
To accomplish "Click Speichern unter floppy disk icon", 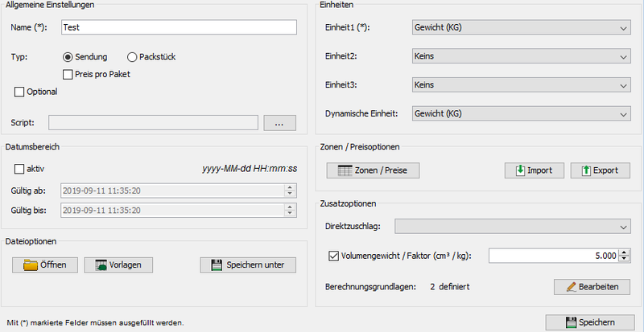I will pos(216,265).
